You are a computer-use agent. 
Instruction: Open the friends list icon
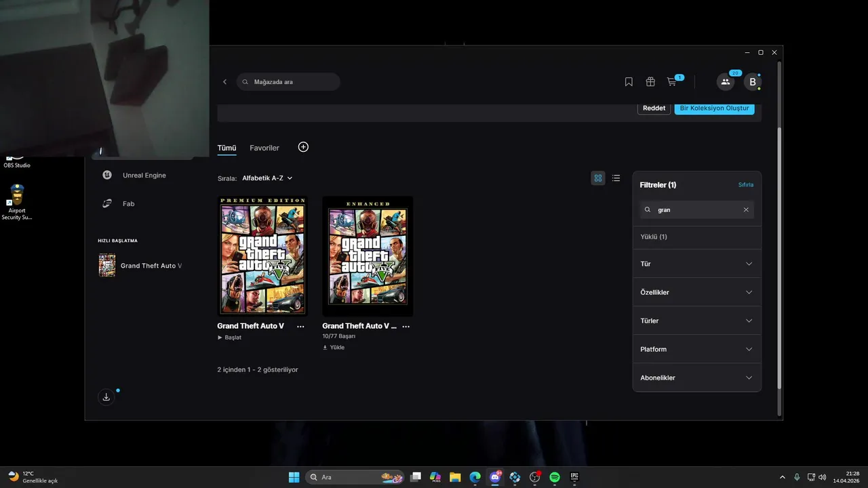(726, 82)
